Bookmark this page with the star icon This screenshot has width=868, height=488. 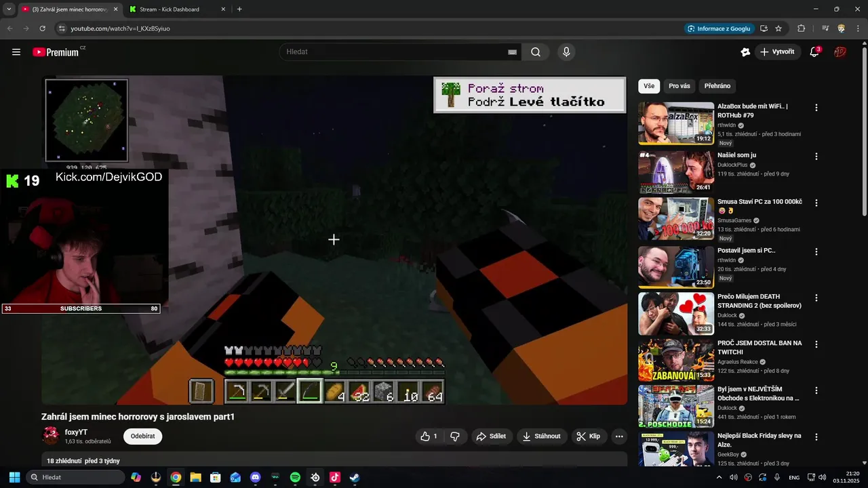pos(778,28)
